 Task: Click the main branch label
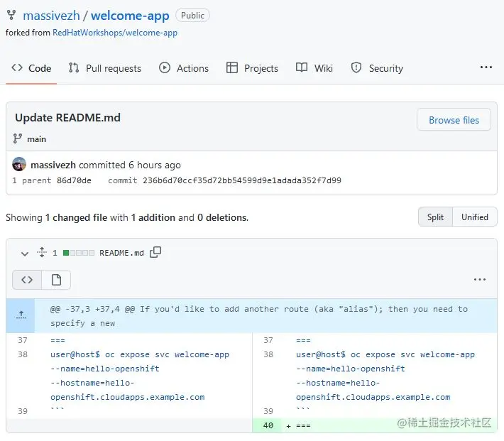37,139
